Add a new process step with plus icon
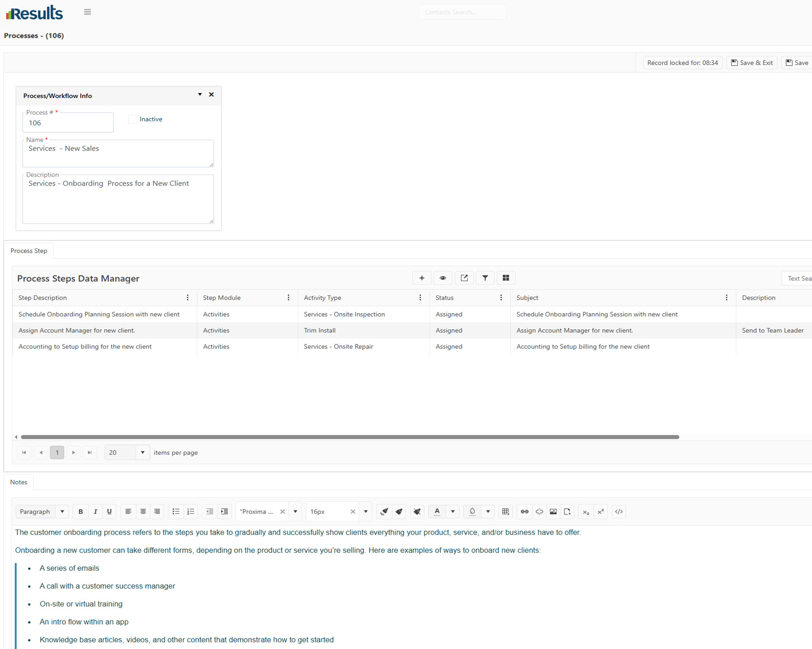 [421, 278]
